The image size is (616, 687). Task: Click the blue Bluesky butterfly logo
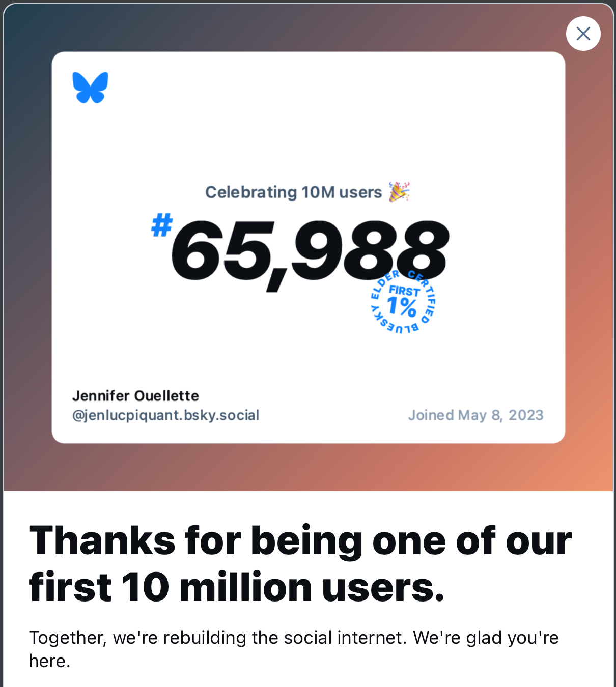[91, 87]
